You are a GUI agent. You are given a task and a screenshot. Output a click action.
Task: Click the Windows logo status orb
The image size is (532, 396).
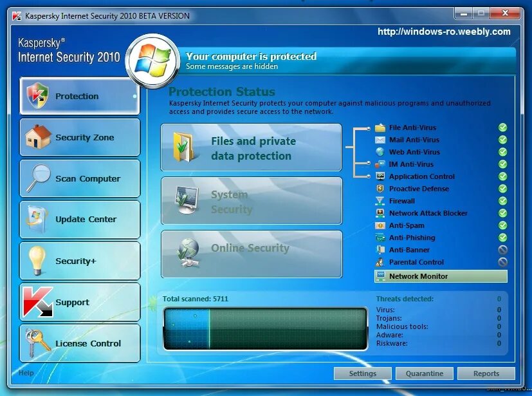(x=152, y=61)
